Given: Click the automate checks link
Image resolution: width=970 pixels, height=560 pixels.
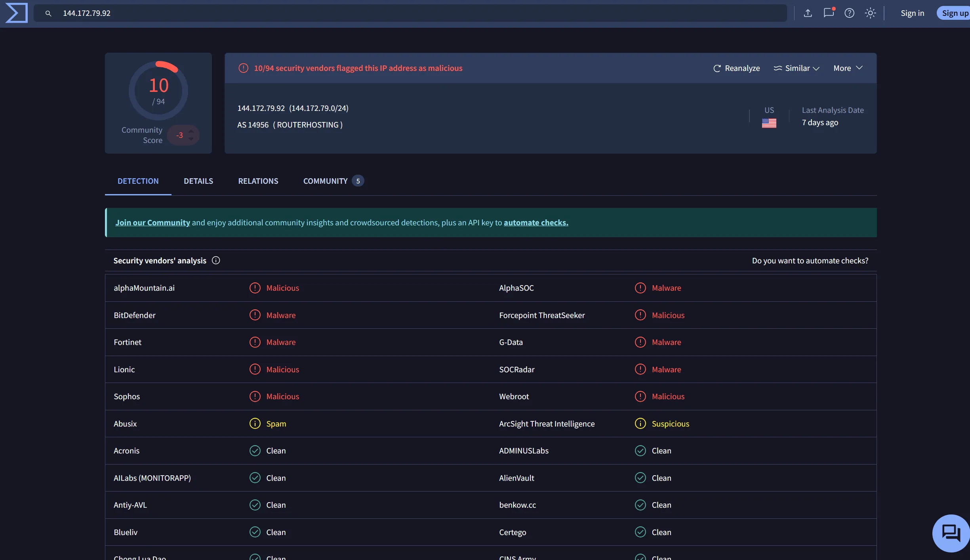Looking at the screenshot, I should (x=536, y=223).
